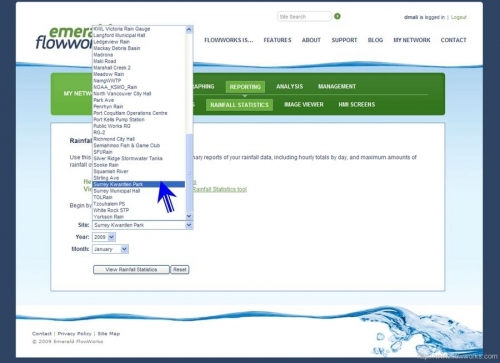Open the IMAGE VIEWER sub-tab

[304, 105]
